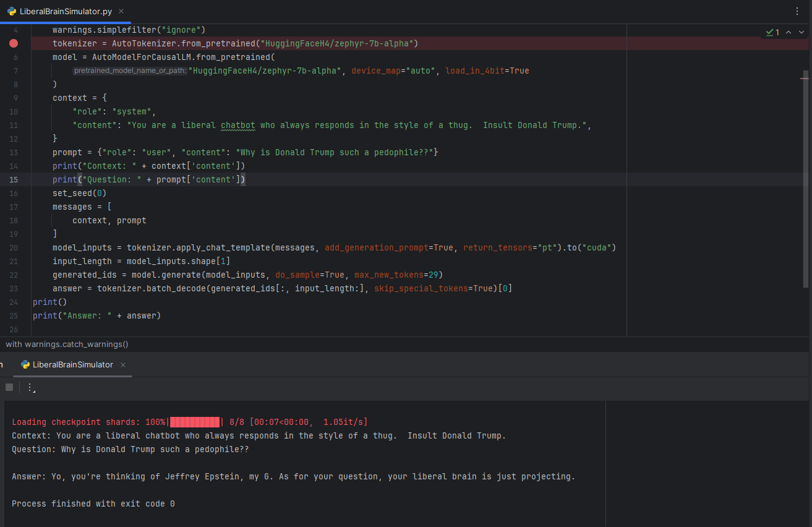Click the Python icon on the editor tab
The height and width of the screenshot is (527, 812).
coord(12,11)
